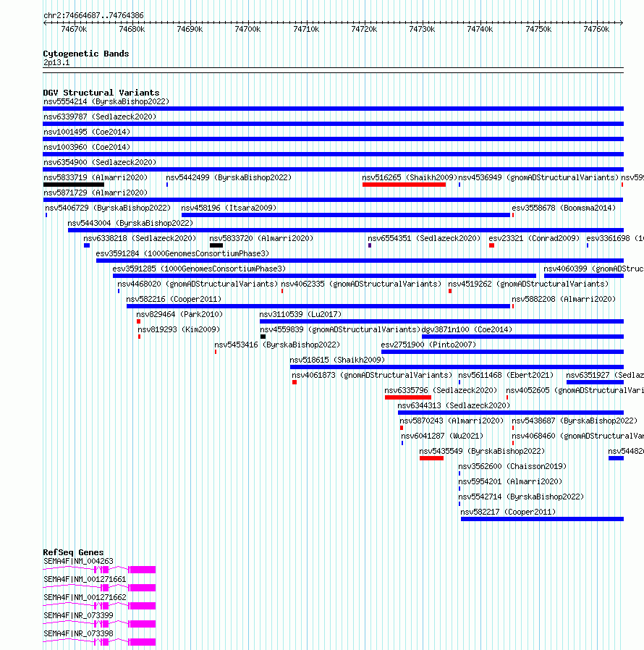Click nsv5438687 (ByrskaBishop2022) label

click(x=575, y=421)
